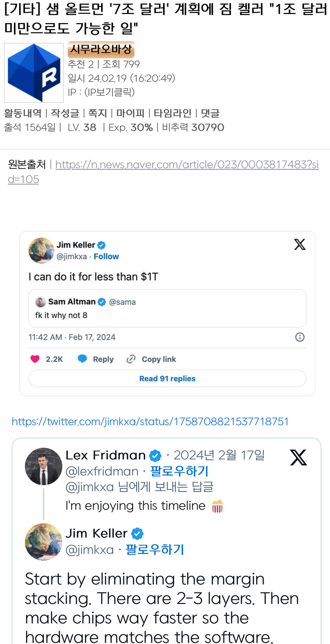Go to 마이피 page

pos(130,113)
